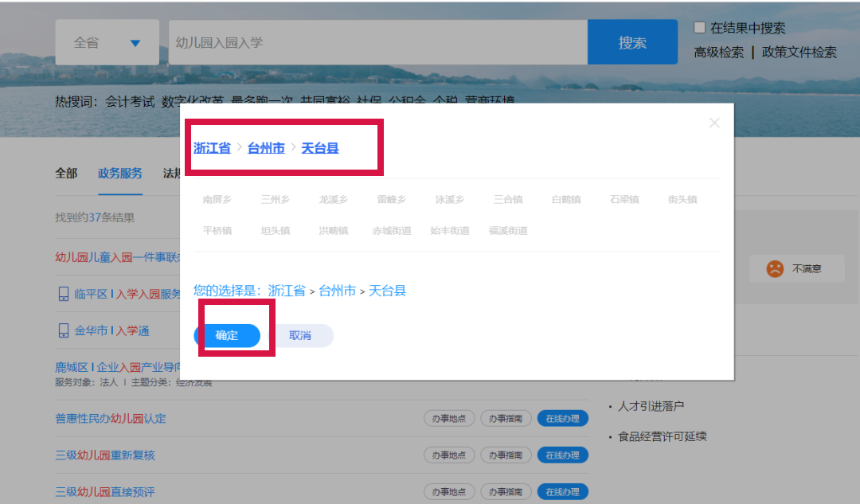Click 在线办理 for 普惠性民办幼儿园认定

coord(562,419)
